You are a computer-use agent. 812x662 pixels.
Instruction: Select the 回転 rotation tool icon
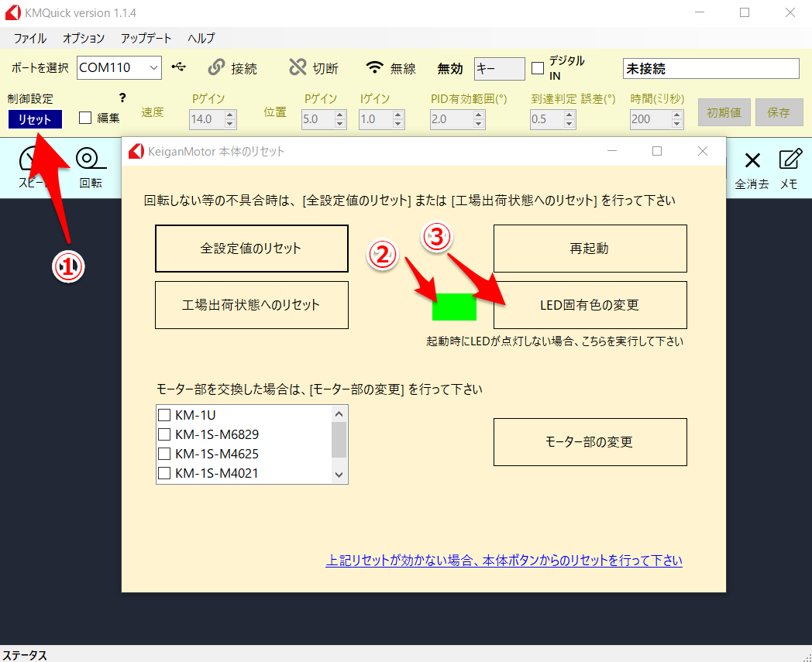(x=91, y=159)
